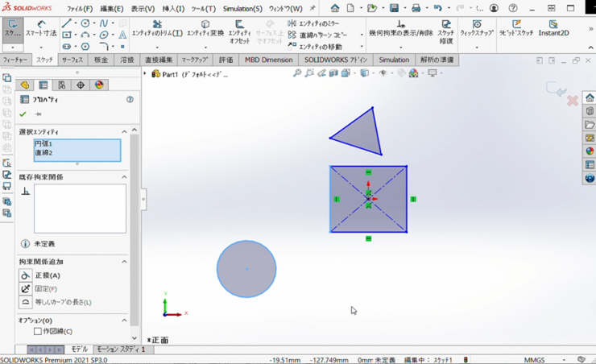Screen dimensions: 596x364
Task: Open Appearances task pane icon on right
Action: tap(590, 151)
